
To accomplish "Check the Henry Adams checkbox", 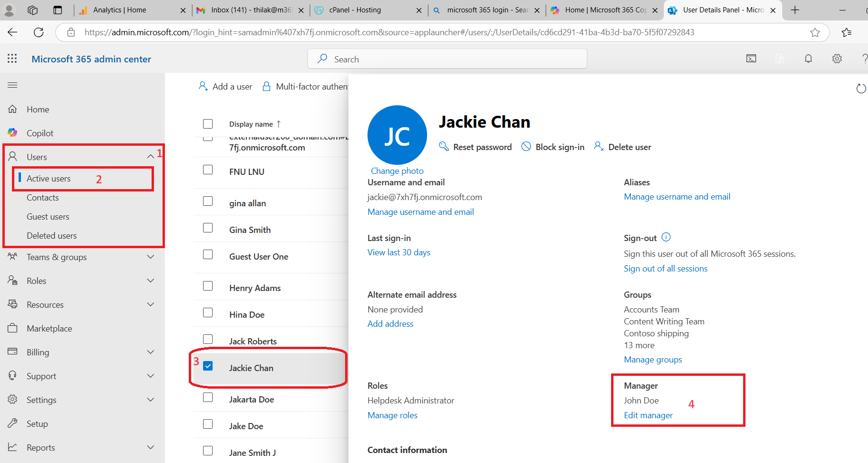I will [x=208, y=286].
